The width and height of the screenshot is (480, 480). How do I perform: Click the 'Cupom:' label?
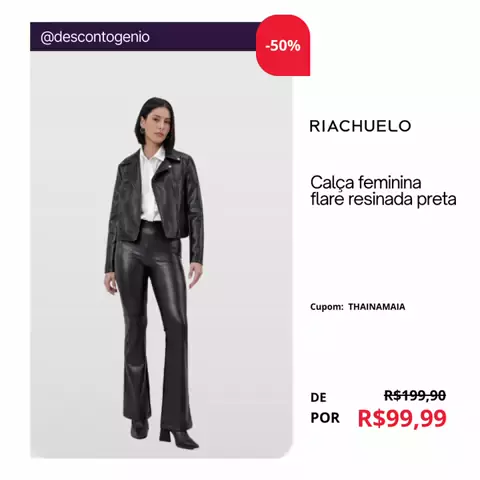(x=327, y=307)
